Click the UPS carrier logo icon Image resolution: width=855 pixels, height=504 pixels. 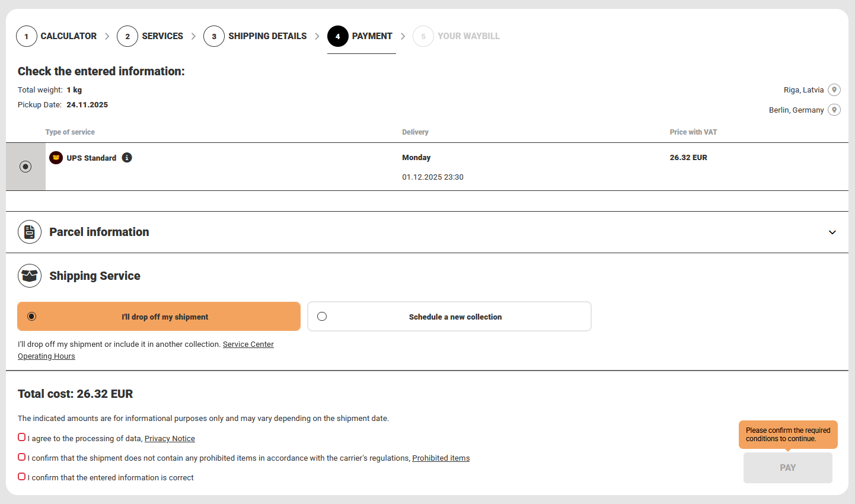click(x=56, y=158)
